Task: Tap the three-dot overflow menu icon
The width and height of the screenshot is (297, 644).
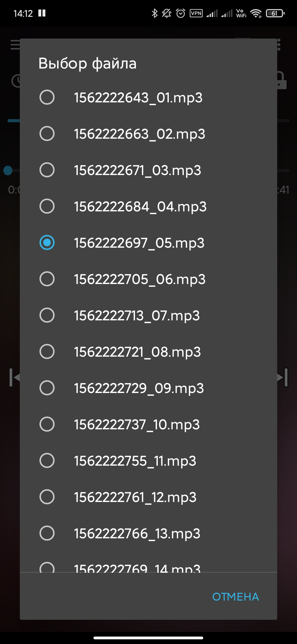Action: 279,45
